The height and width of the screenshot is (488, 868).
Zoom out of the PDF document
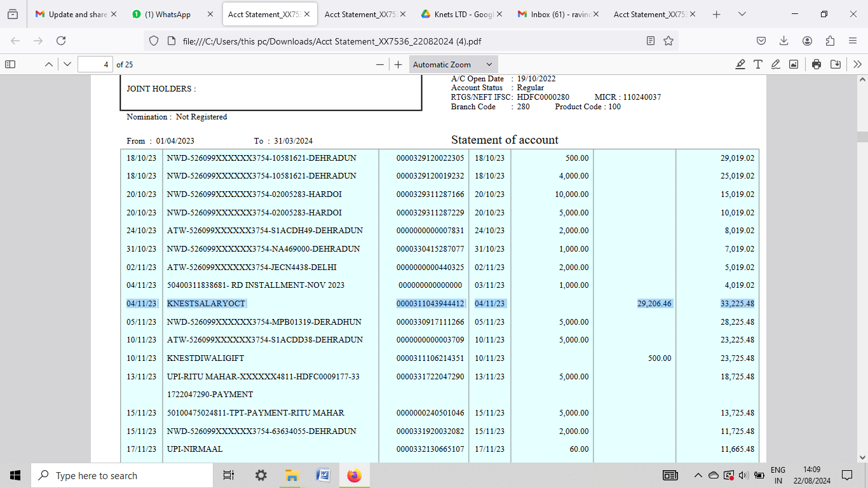[380, 64]
